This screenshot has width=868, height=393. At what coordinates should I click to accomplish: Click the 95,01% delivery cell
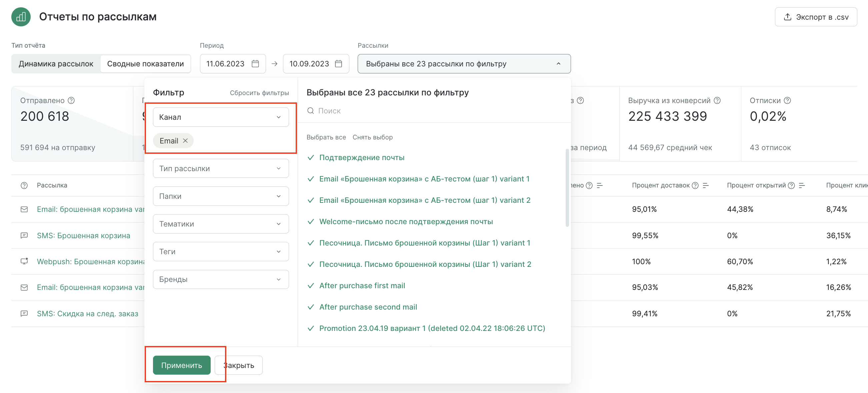[644, 210]
